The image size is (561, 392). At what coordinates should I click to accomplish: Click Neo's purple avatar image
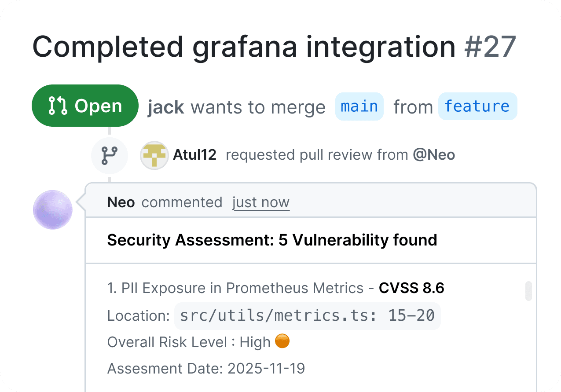52,210
